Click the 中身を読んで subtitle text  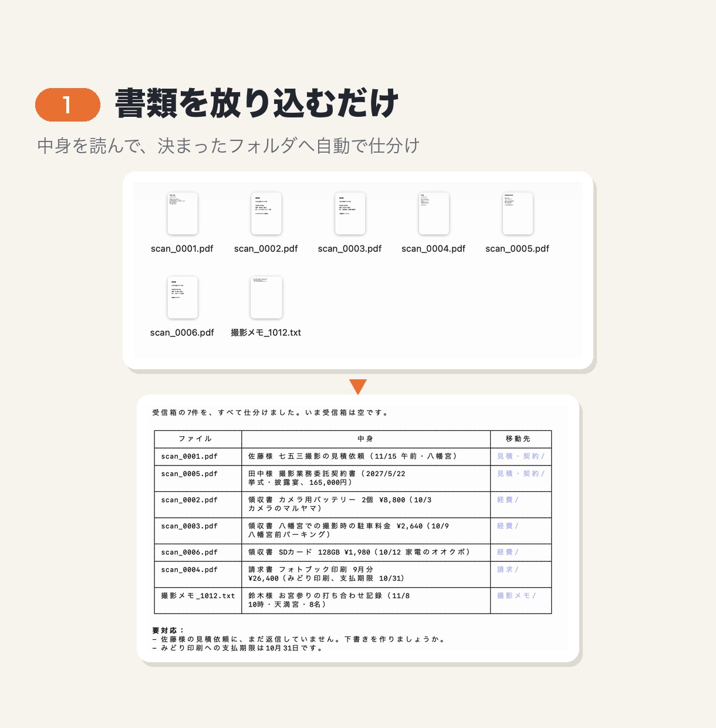pyautogui.click(x=228, y=146)
